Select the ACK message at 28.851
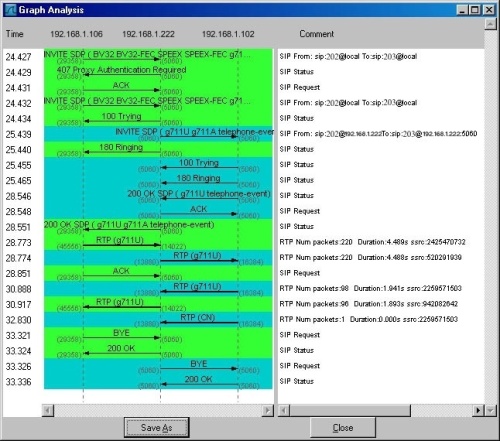The image size is (500, 441). point(121,271)
